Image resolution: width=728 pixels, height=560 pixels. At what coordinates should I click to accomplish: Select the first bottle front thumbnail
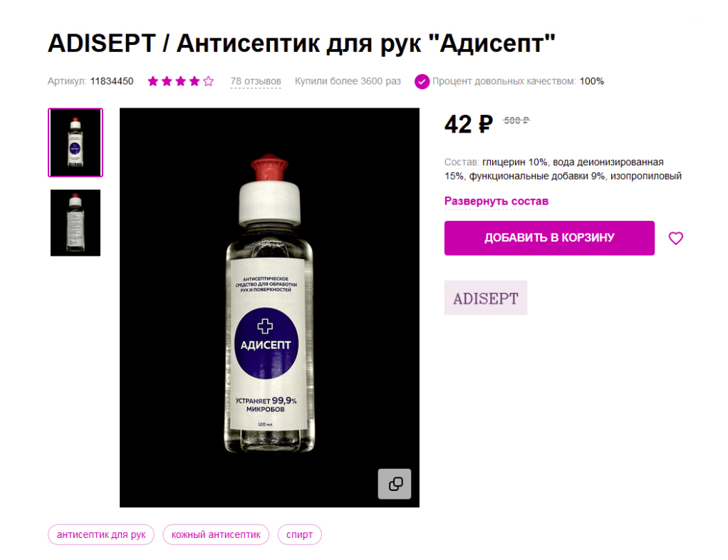[76, 142]
